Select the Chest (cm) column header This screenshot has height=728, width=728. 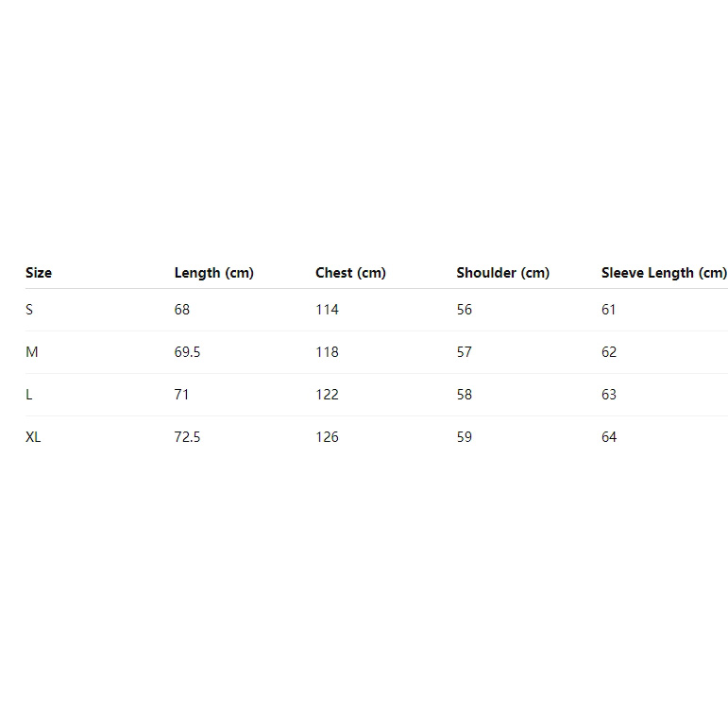pyautogui.click(x=350, y=273)
